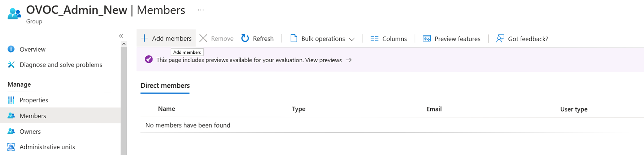Click the Add members plus icon
The image size is (644, 155).
pos(145,38)
